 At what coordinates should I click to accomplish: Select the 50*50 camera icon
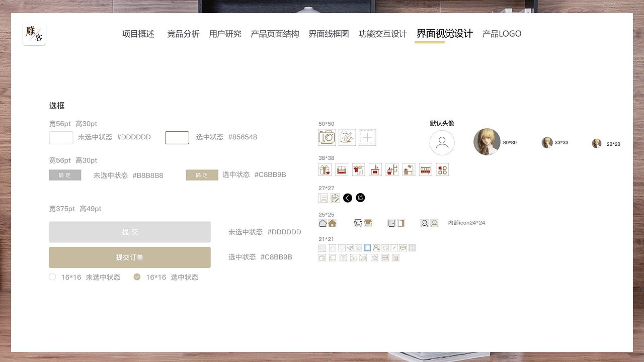pos(327,137)
